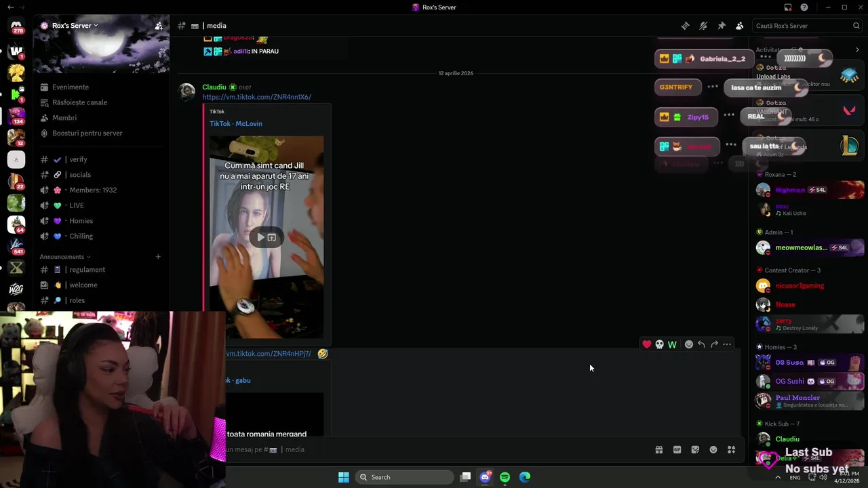Open the Upload Labs activity card
Viewport: 868px width, 488px height.
(x=808, y=75)
